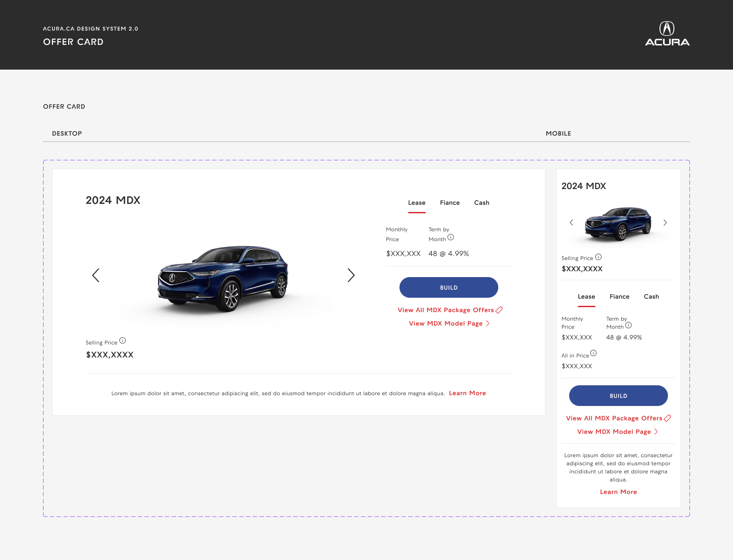
Task: Click the blue MDX image on desktop card
Action: (223, 278)
